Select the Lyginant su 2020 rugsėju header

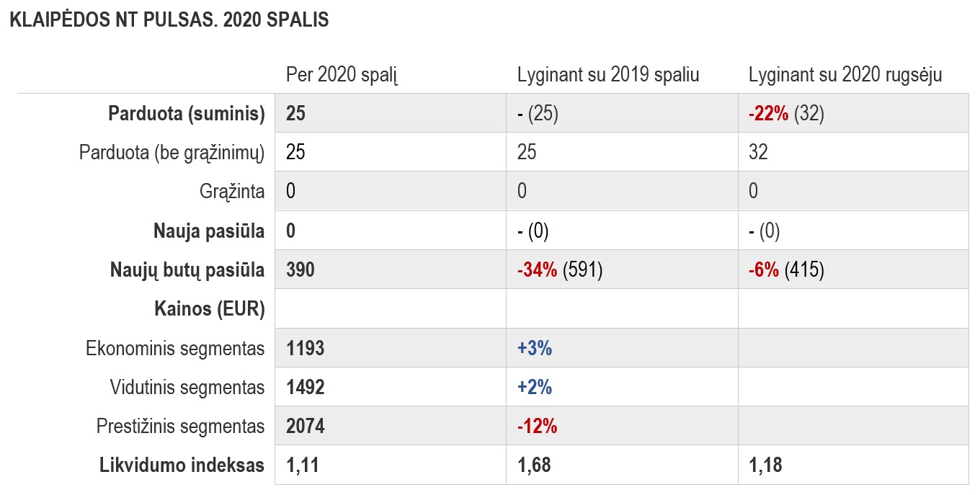[x=845, y=75]
